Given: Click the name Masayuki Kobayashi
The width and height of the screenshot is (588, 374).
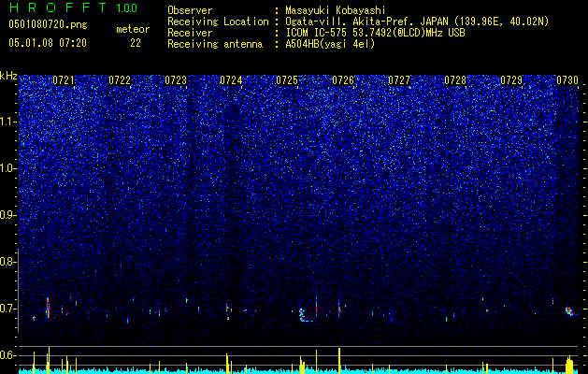Looking at the screenshot, I should point(336,10).
